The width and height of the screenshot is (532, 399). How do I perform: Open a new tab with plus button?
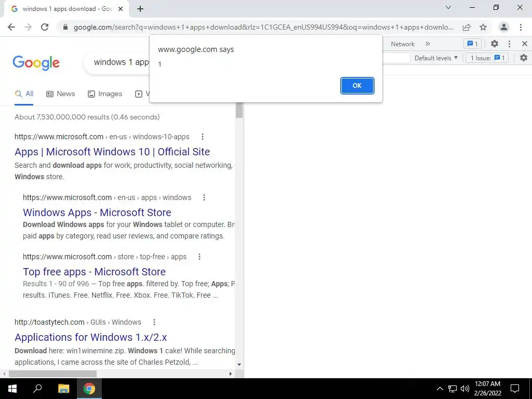tap(140, 9)
